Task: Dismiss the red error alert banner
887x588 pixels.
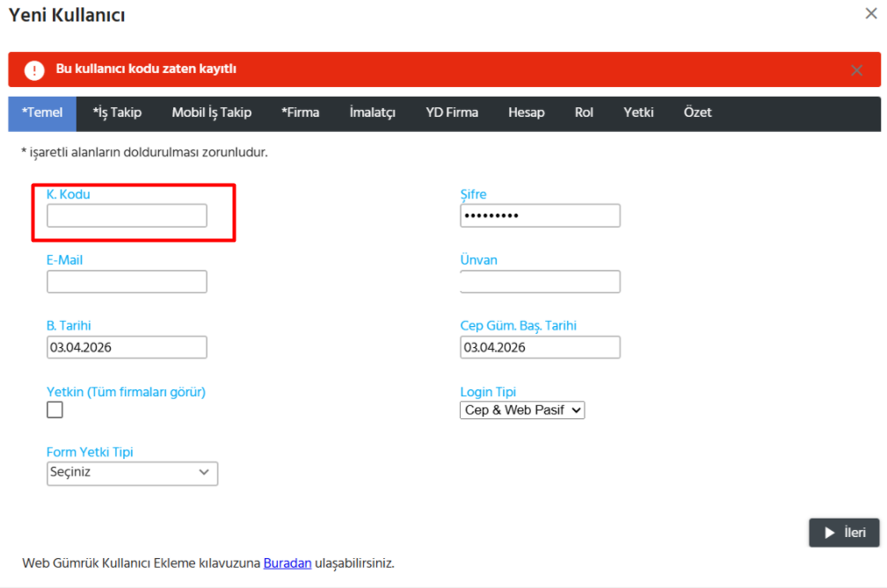Action: click(856, 70)
